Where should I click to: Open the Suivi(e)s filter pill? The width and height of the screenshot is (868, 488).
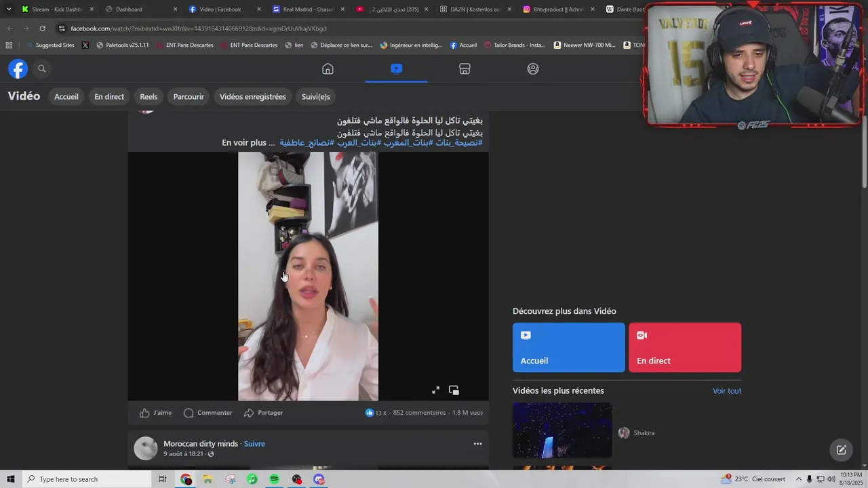tap(316, 97)
